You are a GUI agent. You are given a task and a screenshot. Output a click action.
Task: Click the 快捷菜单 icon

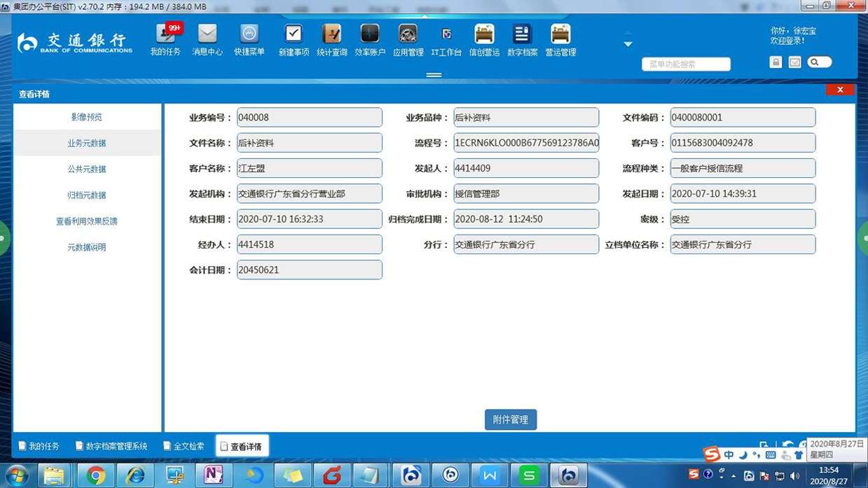click(249, 39)
